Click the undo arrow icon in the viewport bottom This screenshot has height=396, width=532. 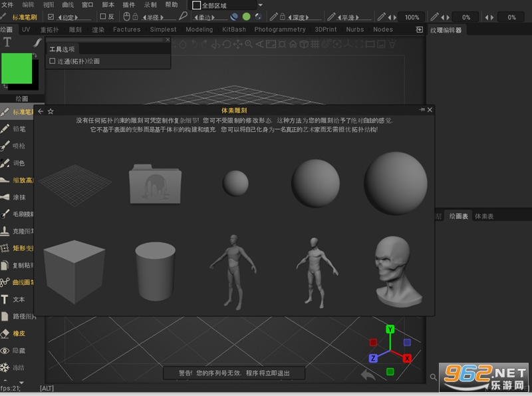[368, 375]
